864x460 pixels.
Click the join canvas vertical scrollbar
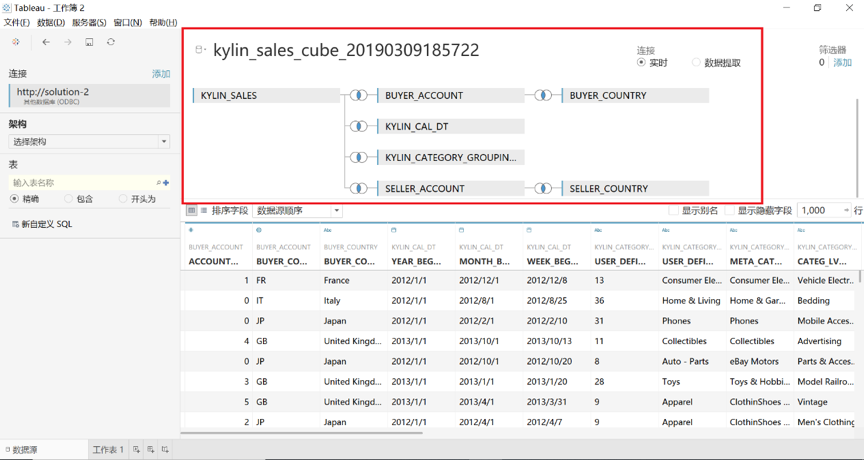coord(856,148)
